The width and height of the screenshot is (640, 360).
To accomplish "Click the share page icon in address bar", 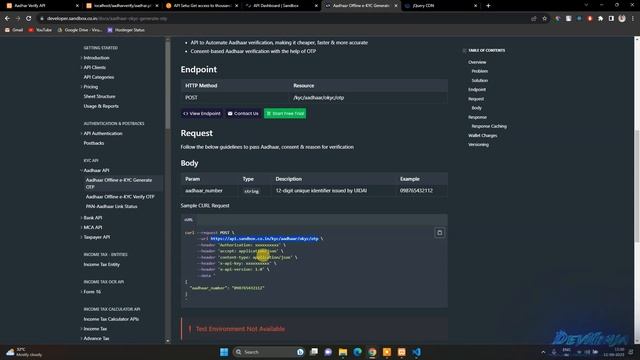I will (533, 18).
